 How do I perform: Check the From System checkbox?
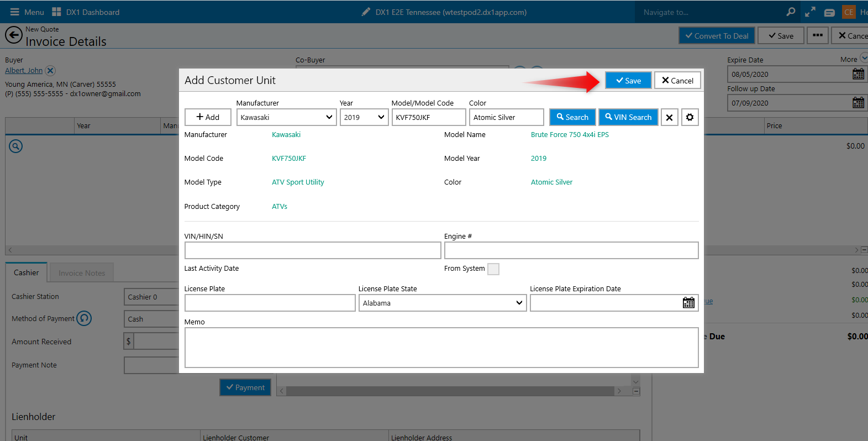(493, 269)
